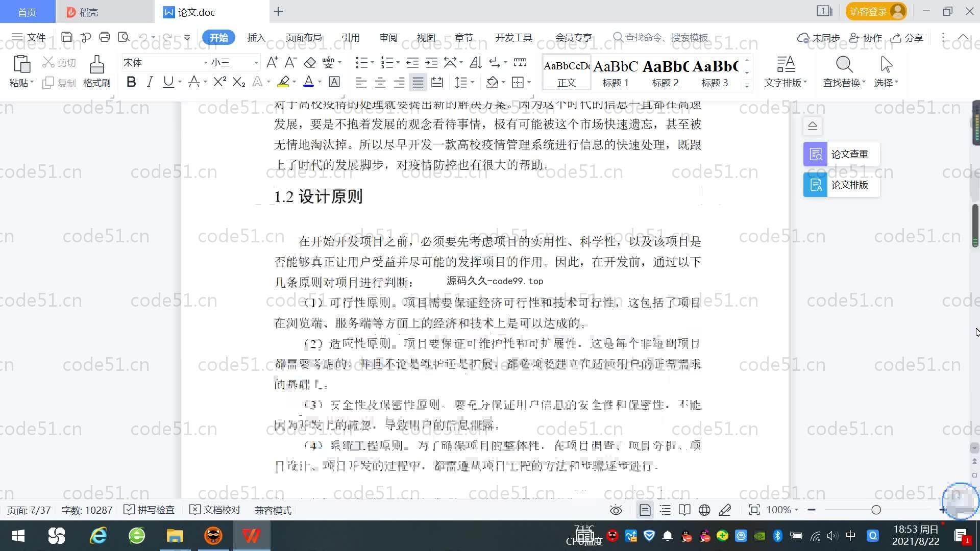This screenshot has width=980, height=551.
Task: Center align text
Action: (x=380, y=82)
